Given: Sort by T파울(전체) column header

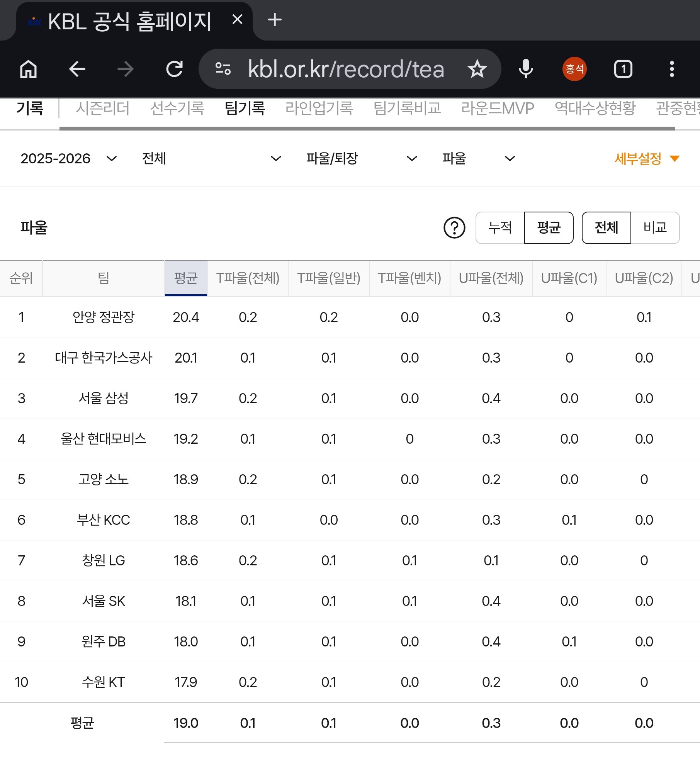Looking at the screenshot, I should [248, 278].
